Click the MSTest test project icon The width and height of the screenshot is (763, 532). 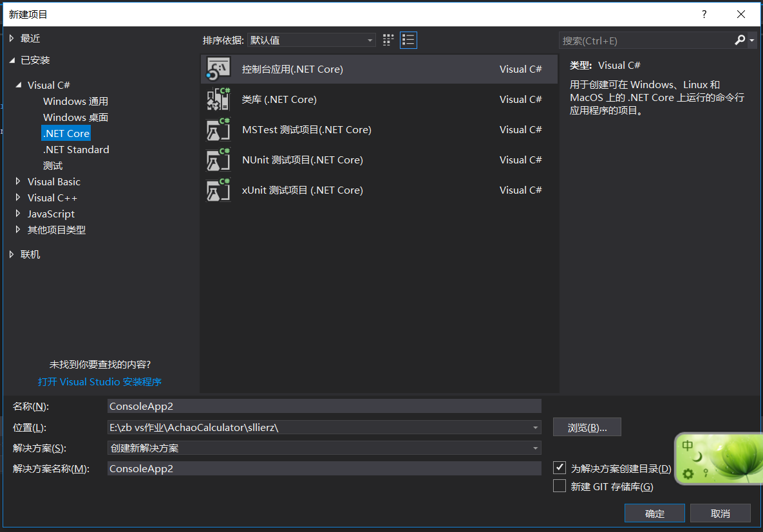click(x=218, y=129)
